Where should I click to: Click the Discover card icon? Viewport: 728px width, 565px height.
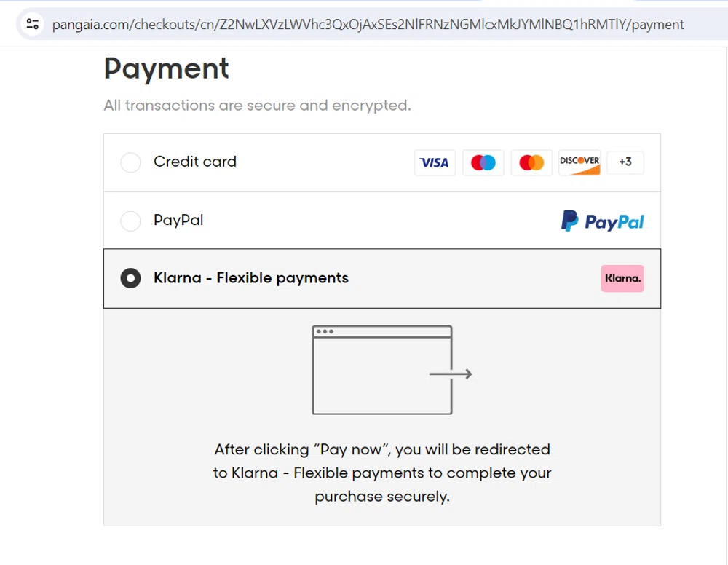[579, 162]
